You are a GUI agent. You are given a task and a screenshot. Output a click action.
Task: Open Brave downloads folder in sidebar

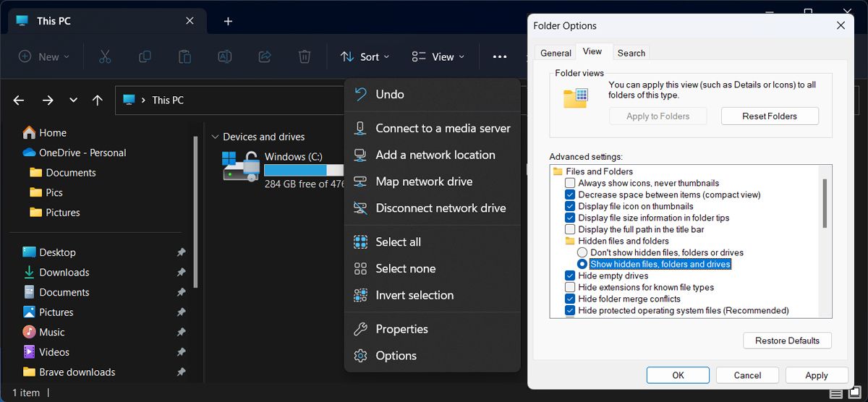coord(69,372)
